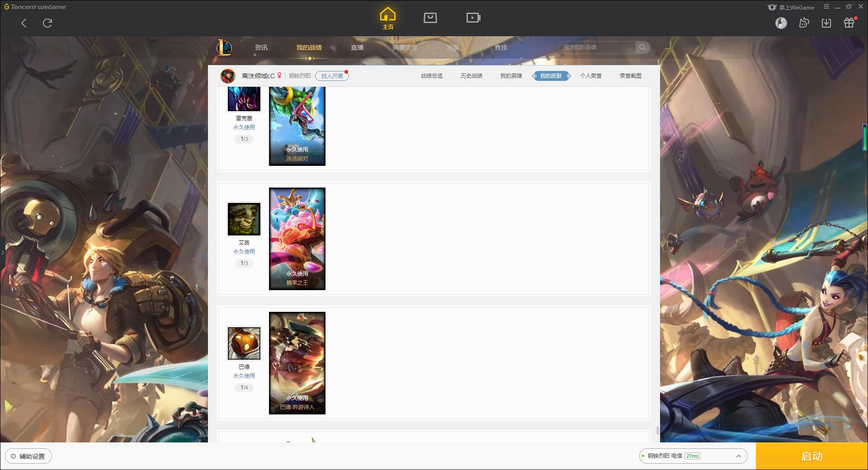Open the user avatar in the top bar
This screenshot has width=868, height=470.
click(781, 23)
